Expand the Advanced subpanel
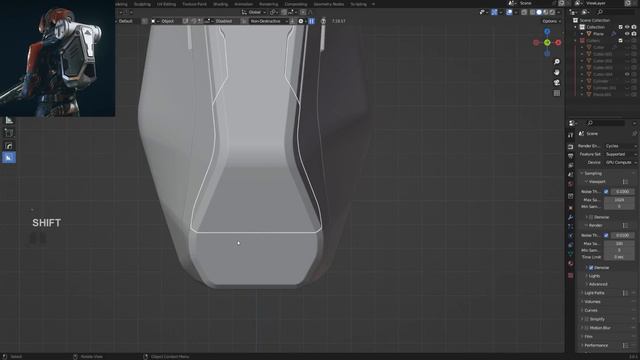This screenshot has width=640, height=360. 598,284
